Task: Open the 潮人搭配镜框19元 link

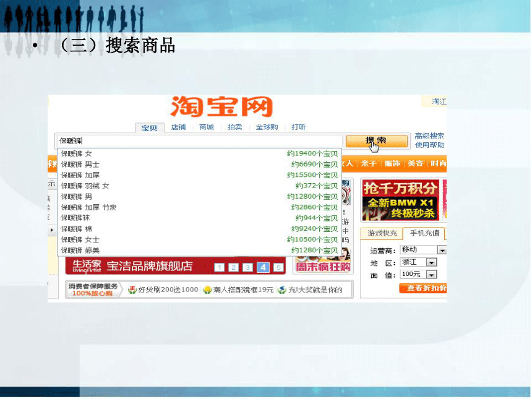Action: [244, 290]
